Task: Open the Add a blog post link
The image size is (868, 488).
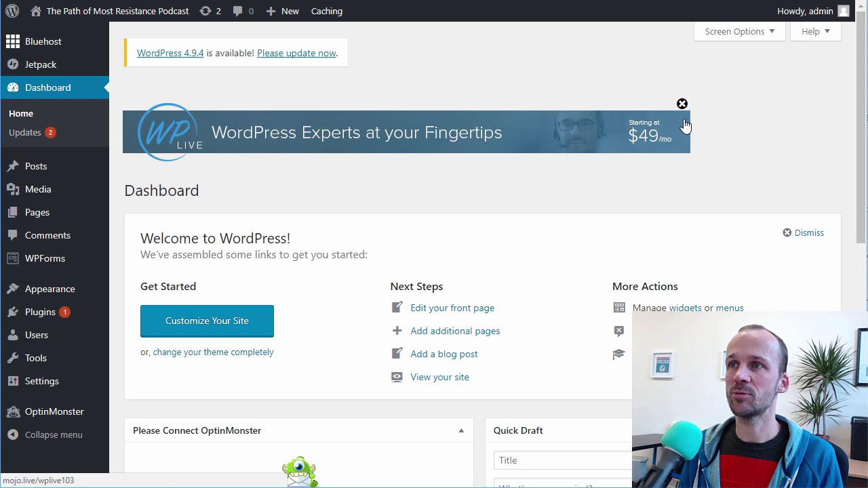Action: (444, 354)
